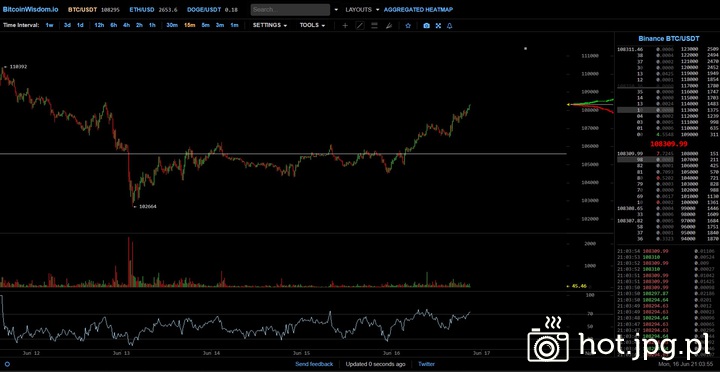This screenshot has width=720, height=372.
Task: Set time interval to 4h
Action: click(126, 25)
